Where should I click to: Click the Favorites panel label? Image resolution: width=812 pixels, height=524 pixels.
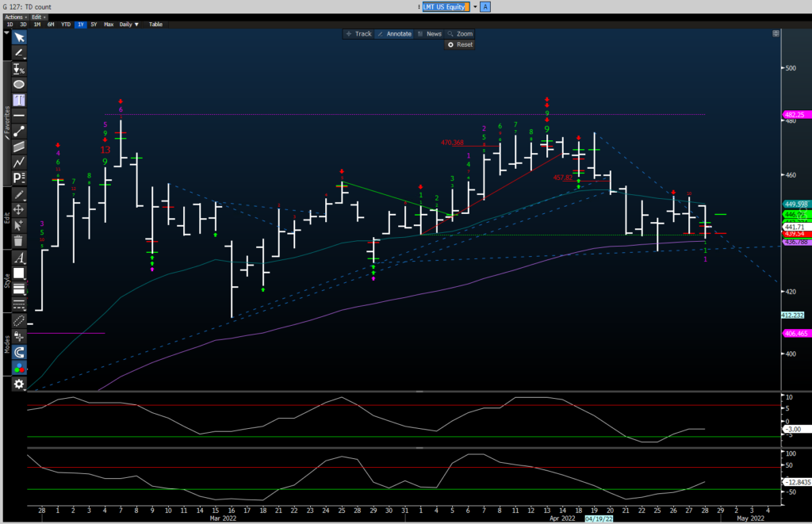pos(7,122)
